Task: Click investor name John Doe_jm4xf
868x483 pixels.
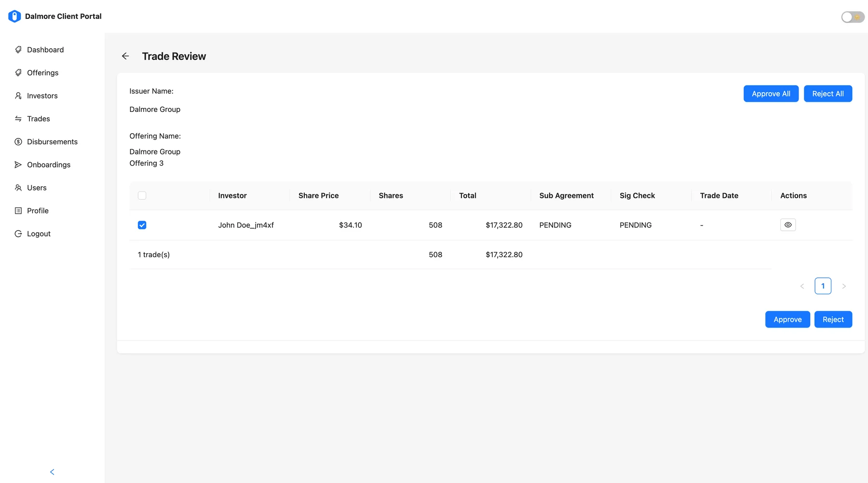Action: [246, 225]
